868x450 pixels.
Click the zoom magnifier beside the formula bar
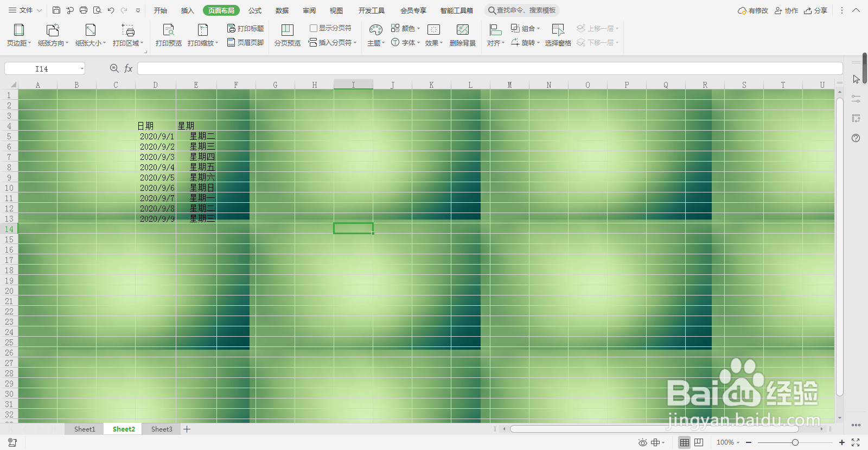coord(114,68)
